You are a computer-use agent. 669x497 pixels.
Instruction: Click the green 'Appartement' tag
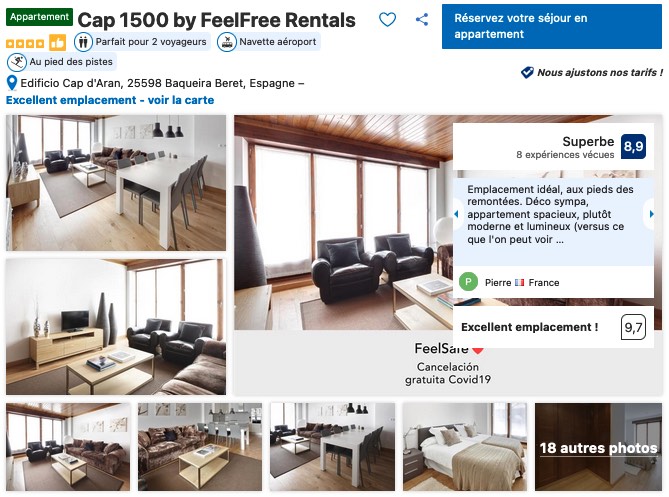(40, 18)
